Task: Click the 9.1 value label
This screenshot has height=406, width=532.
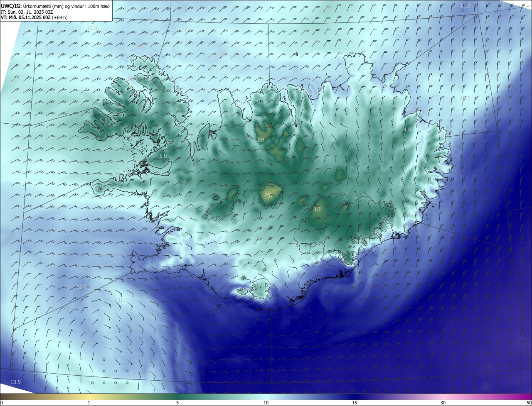Action: 121,387
